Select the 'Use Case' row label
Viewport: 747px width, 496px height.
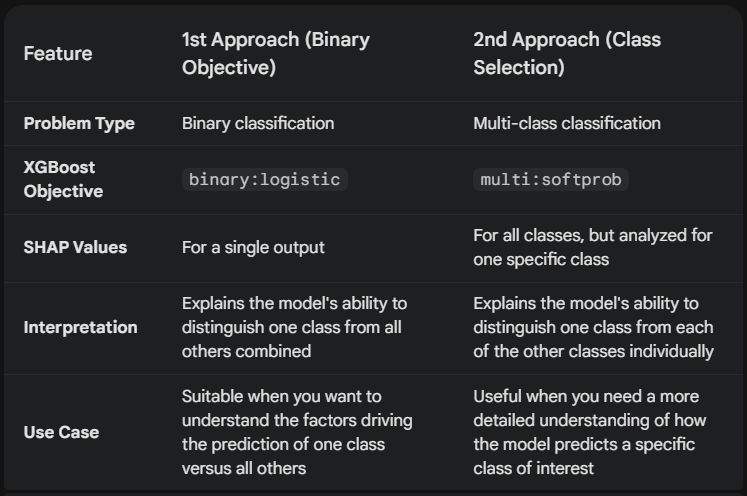(61, 432)
